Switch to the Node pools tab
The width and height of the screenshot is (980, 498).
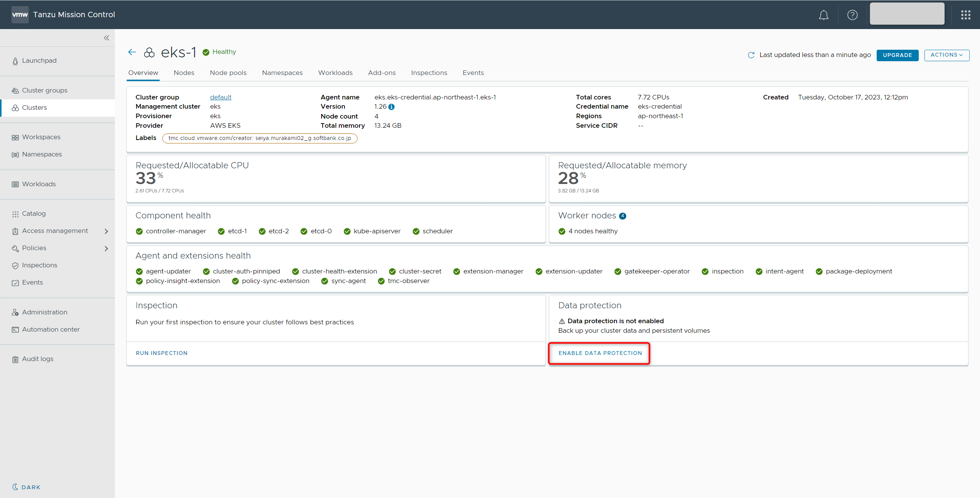click(x=228, y=73)
